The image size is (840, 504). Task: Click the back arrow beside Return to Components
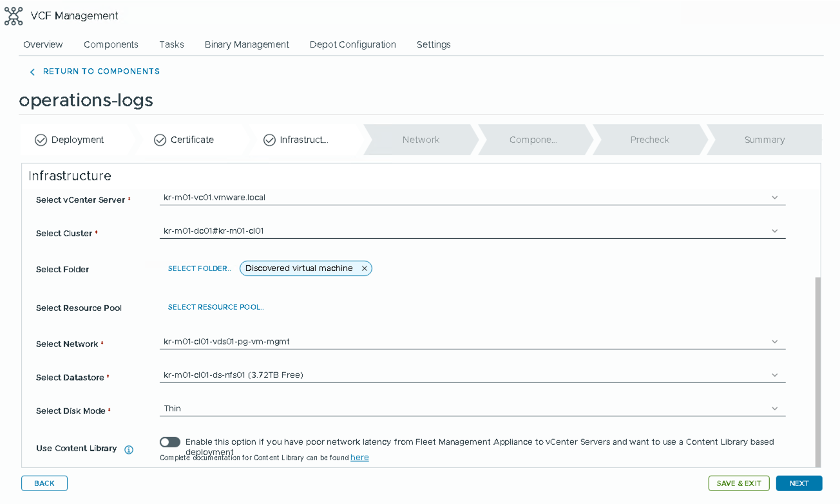tap(32, 72)
